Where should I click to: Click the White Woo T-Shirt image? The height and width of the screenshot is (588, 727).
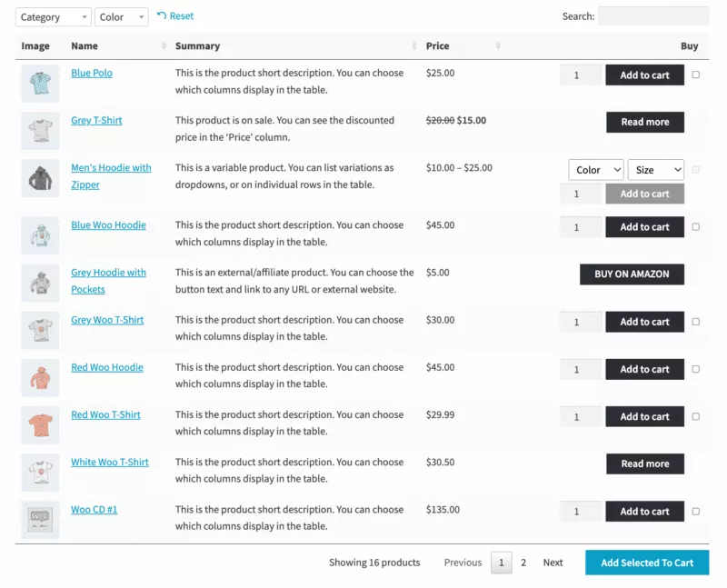(40, 473)
